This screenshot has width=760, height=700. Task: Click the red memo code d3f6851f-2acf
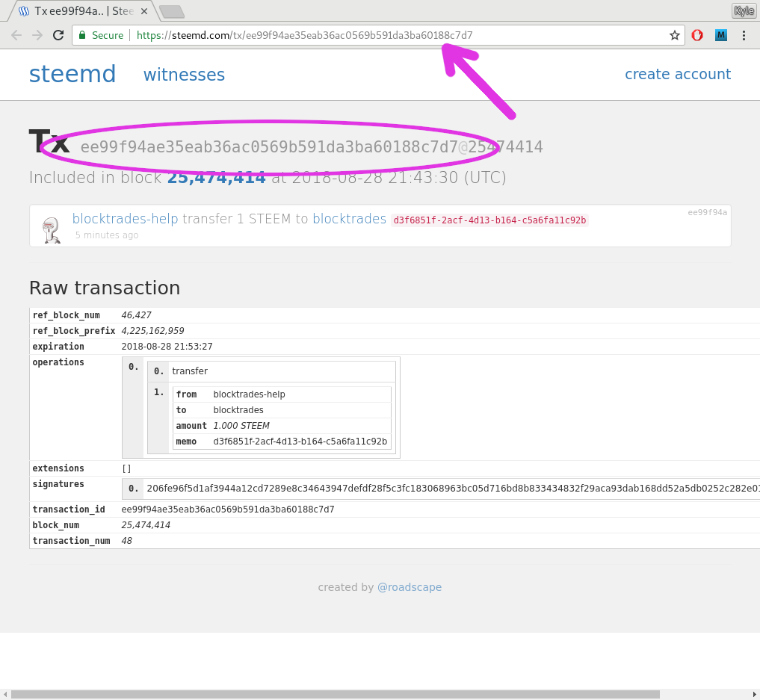tap(489, 220)
